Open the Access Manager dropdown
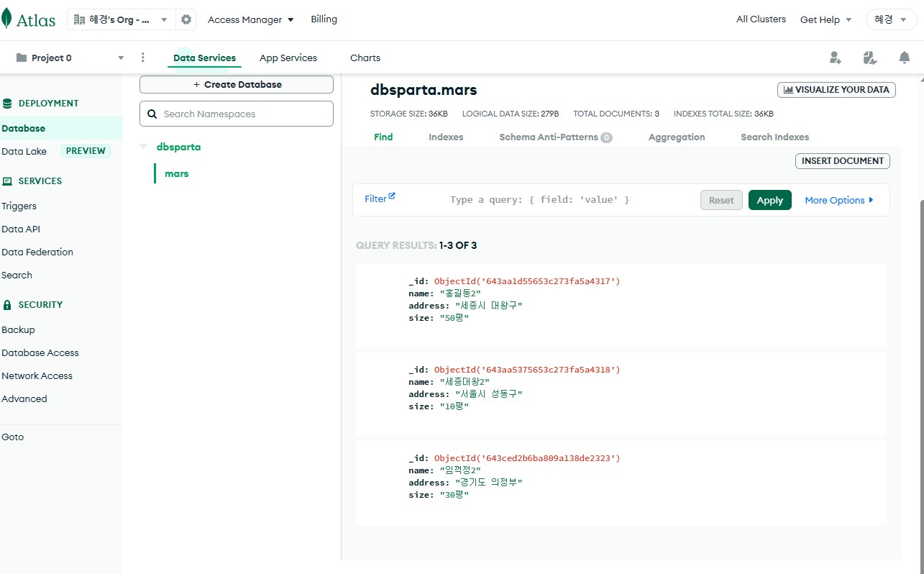Screen dimensions: 924x574 (251, 19)
